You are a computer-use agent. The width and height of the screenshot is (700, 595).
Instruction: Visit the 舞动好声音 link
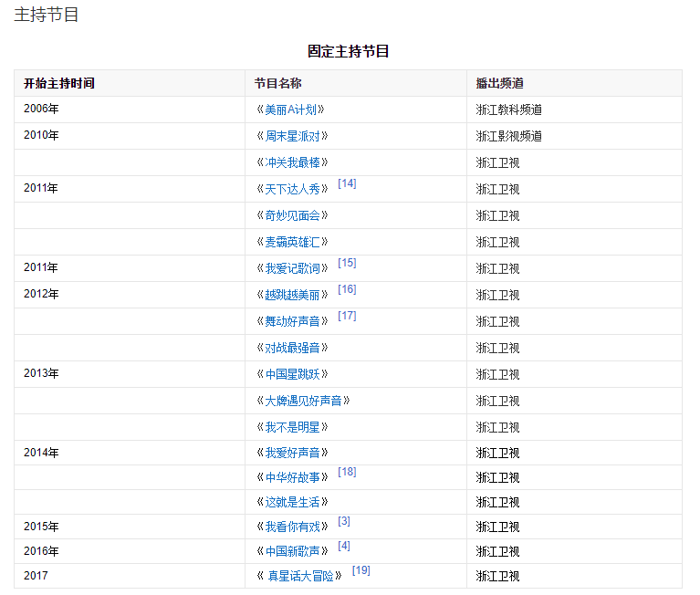pyautogui.click(x=292, y=321)
